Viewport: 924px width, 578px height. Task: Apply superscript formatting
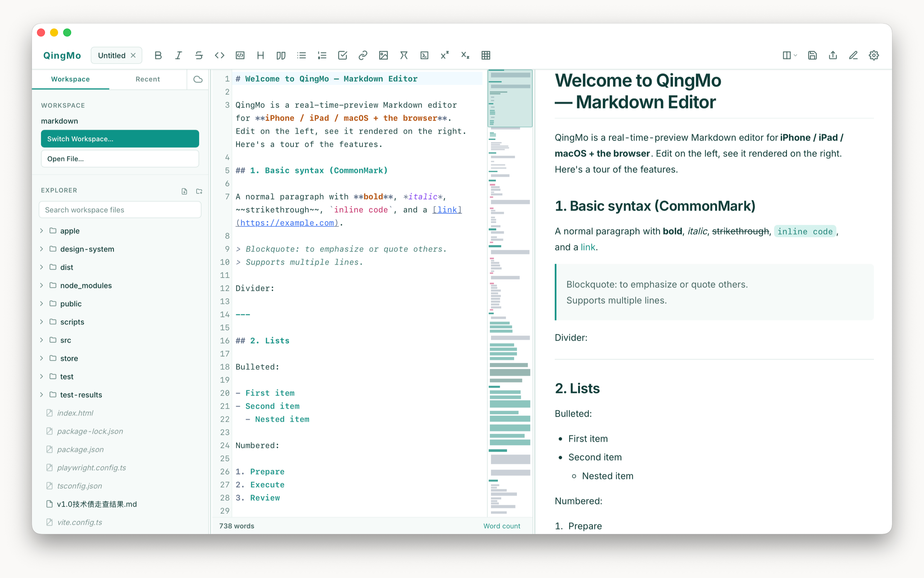pos(445,56)
